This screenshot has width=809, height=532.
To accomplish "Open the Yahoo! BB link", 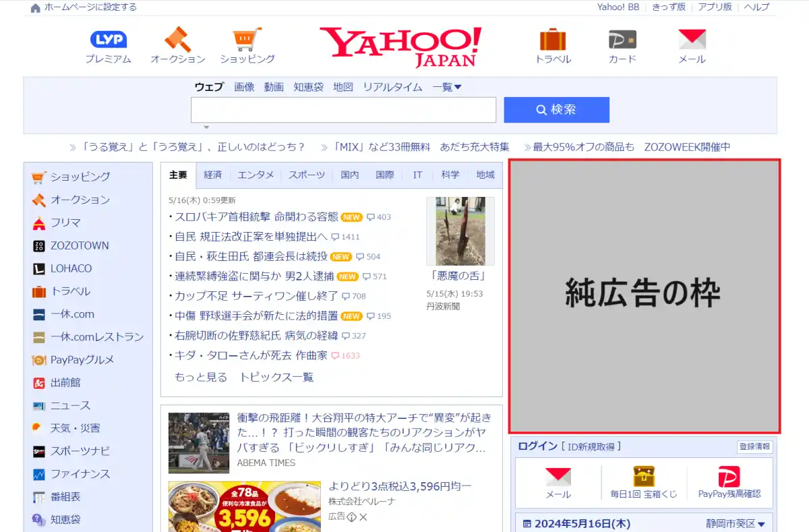I will point(618,7).
